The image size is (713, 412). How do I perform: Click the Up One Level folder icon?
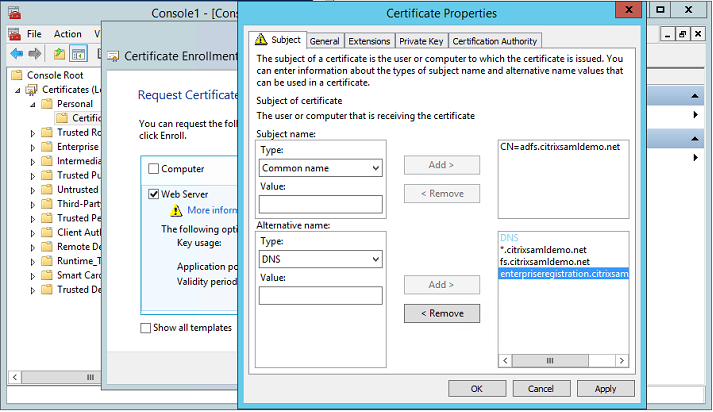pyautogui.click(x=60, y=53)
